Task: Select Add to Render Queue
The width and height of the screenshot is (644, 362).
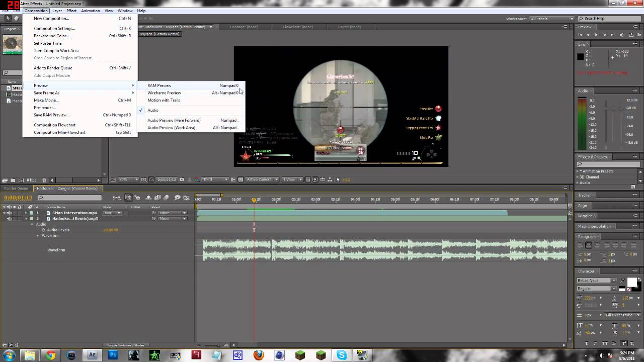Action: (x=80, y=68)
